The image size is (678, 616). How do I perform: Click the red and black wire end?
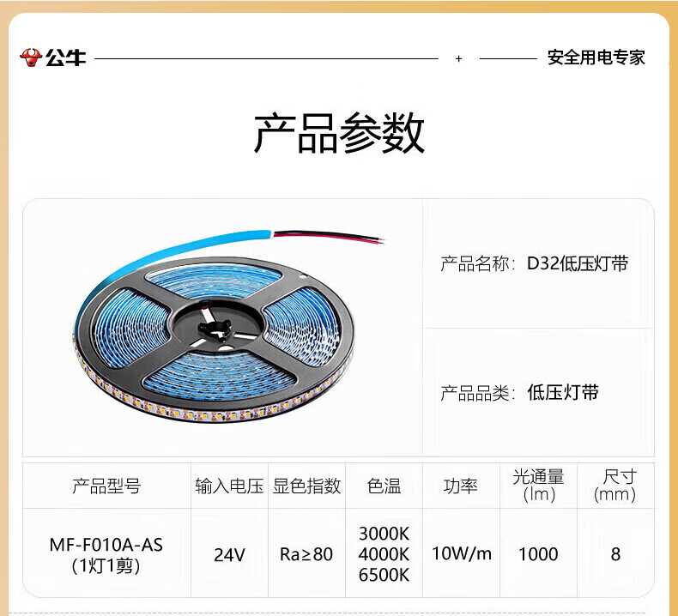coord(329,237)
